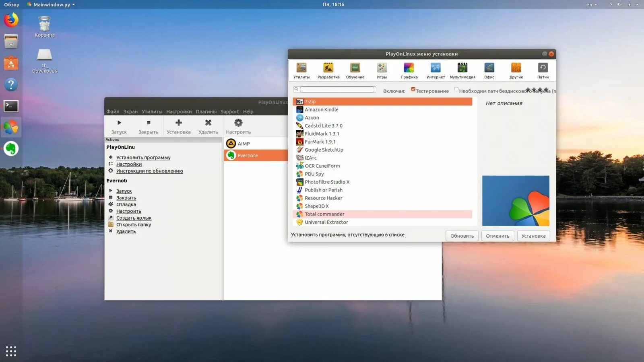The width and height of the screenshot is (644, 362).
Task: Open Утилиты menu in PlayOnLinux menubar
Action: tap(152, 111)
